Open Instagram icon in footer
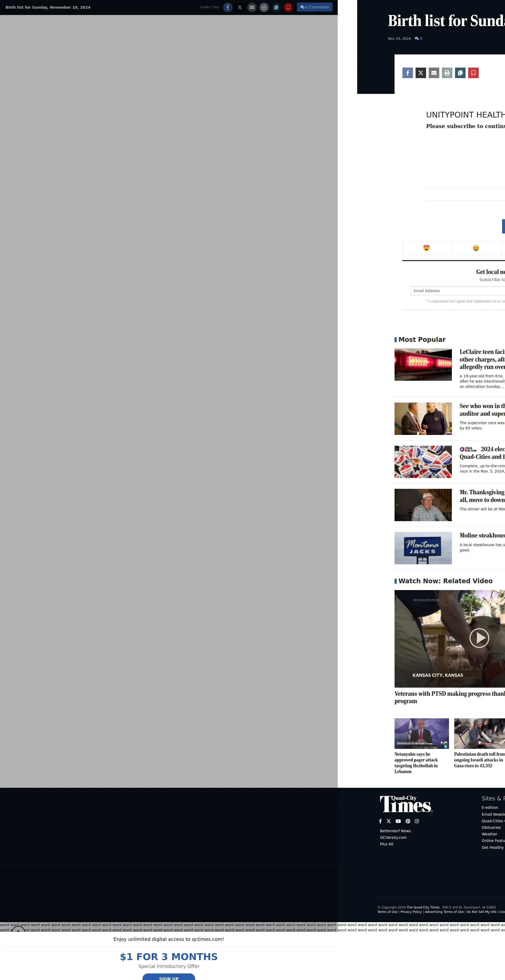The image size is (505, 980). 417,821
